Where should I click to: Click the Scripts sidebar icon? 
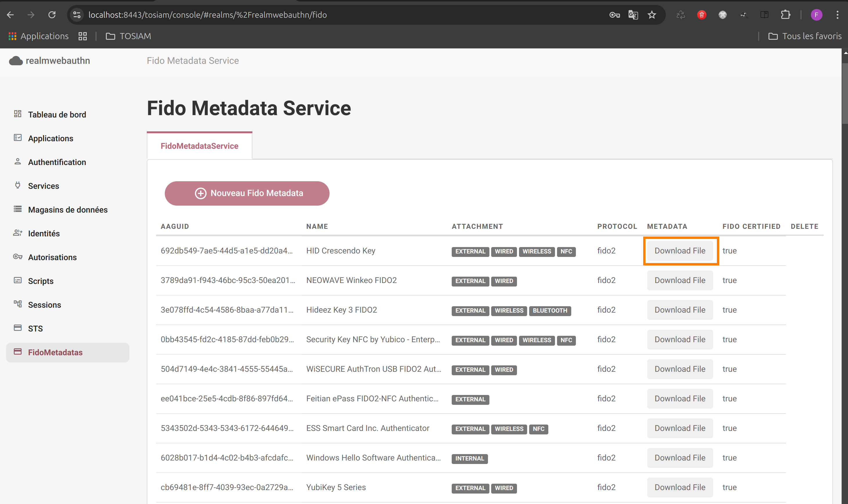tap(18, 280)
